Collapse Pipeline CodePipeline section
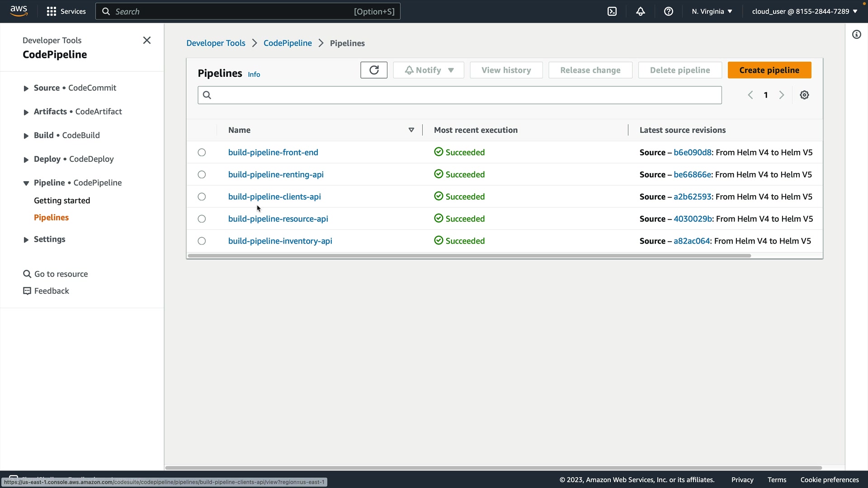 [26, 183]
